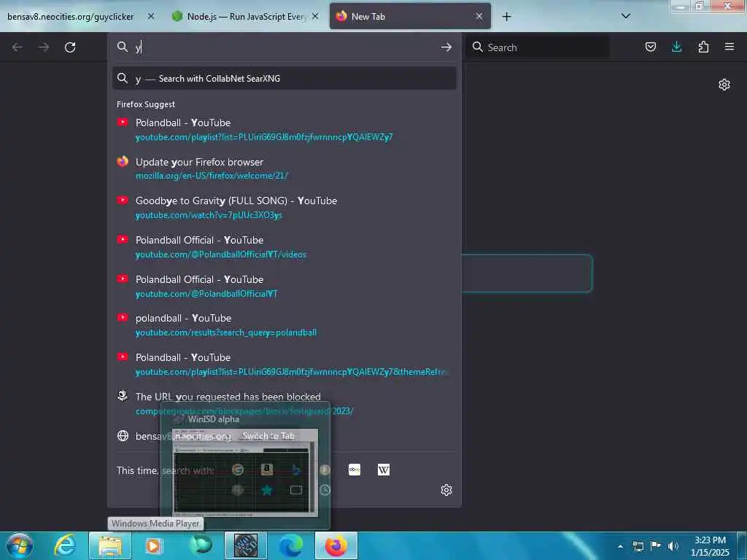Close the Node.js tab
The width and height of the screenshot is (747, 560).
pyautogui.click(x=315, y=16)
